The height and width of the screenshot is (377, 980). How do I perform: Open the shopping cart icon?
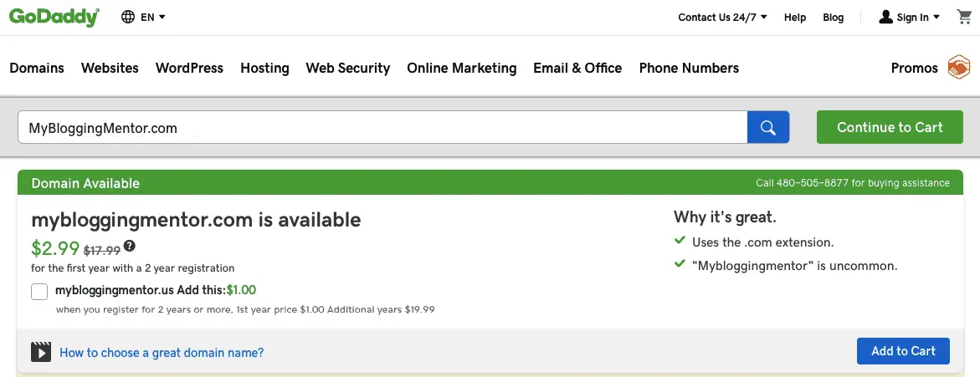[x=964, y=17]
